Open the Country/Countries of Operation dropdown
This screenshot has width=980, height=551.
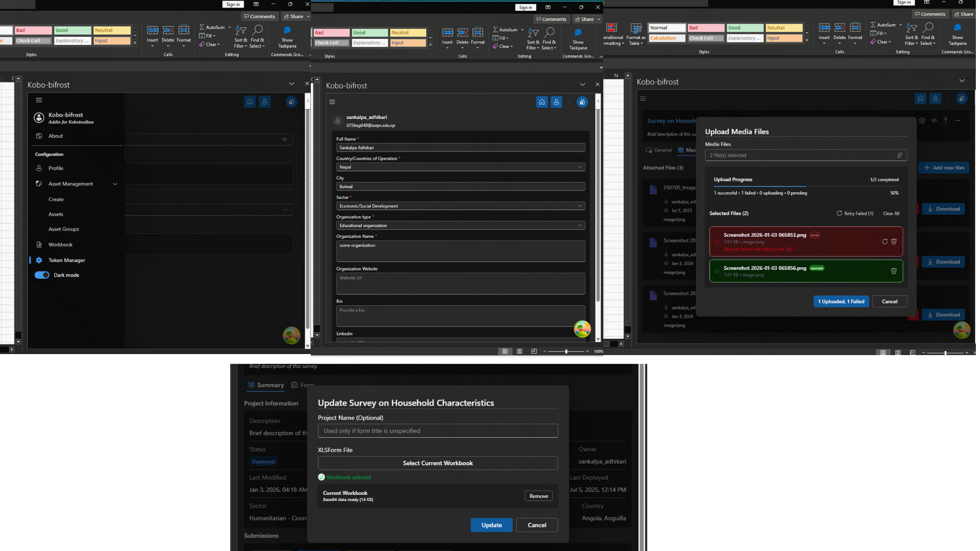tap(460, 167)
